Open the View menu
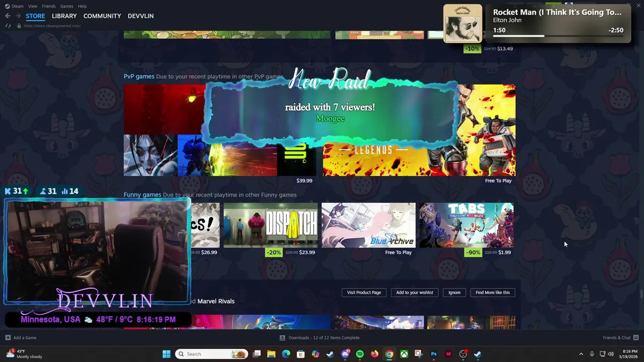This screenshot has height=362, width=644. tap(33, 6)
